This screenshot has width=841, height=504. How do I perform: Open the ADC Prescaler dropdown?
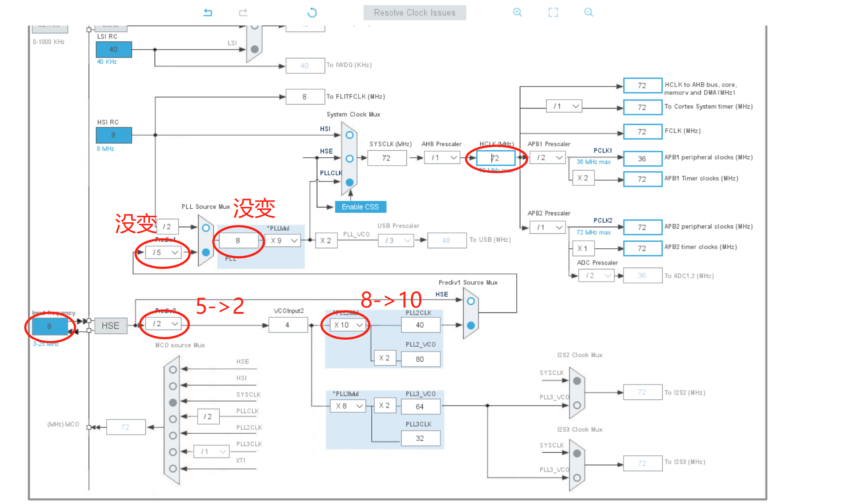click(596, 275)
